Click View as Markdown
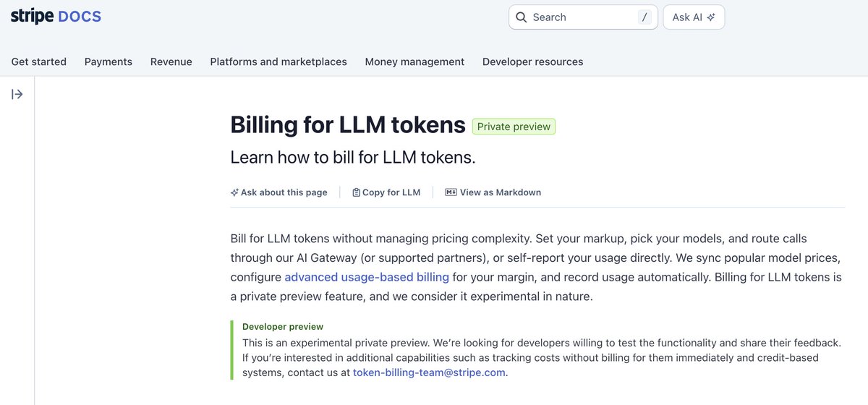This screenshot has width=868, height=405. point(493,192)
